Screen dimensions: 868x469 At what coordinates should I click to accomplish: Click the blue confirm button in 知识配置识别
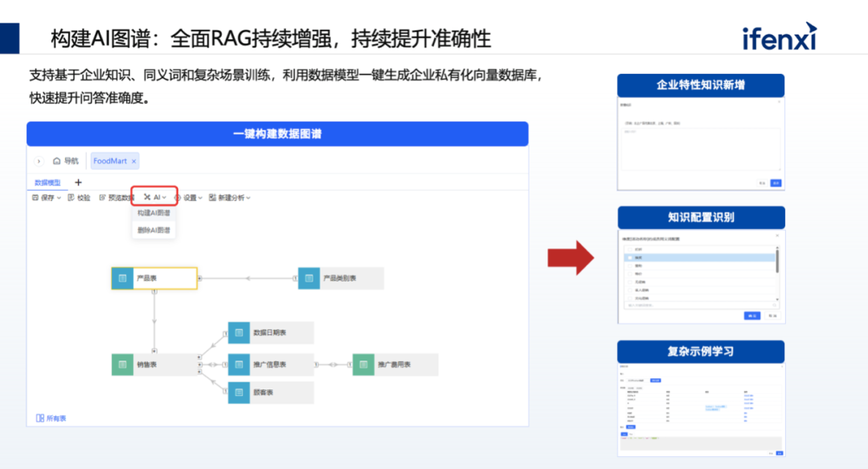click(x=751, y=315)
